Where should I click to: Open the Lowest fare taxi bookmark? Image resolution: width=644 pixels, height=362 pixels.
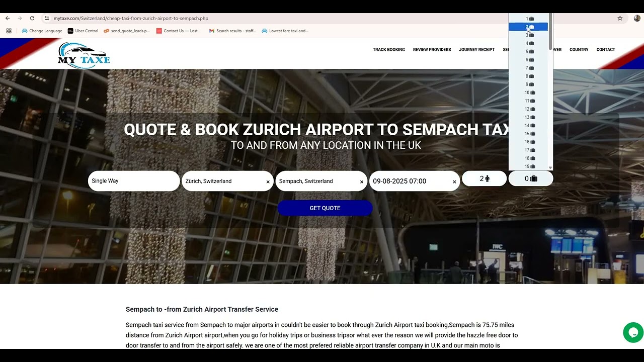tap(285, 31)
